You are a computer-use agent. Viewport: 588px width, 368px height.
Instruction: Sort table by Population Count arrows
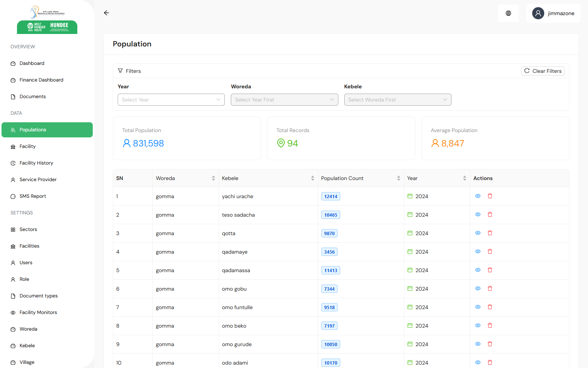pos(398,178)
